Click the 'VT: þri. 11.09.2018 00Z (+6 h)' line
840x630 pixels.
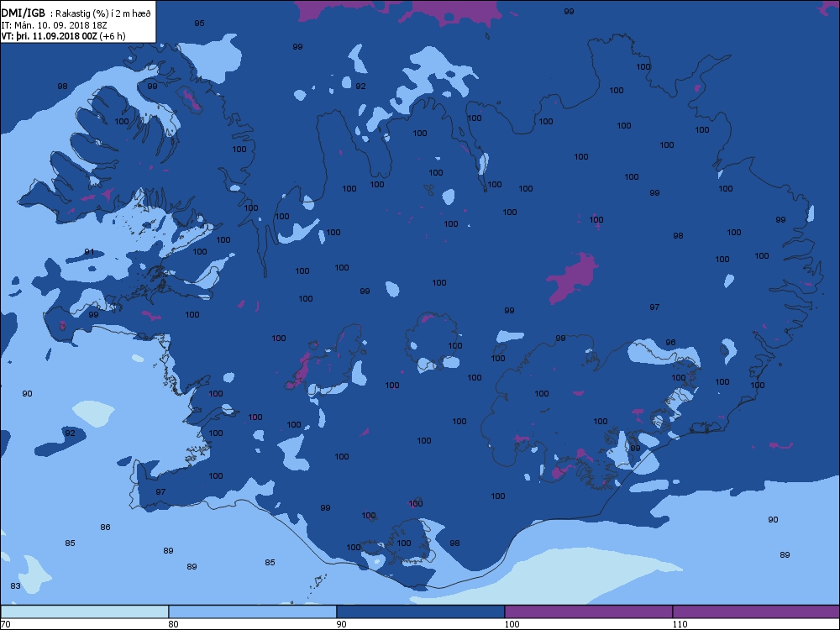point(63,36)
